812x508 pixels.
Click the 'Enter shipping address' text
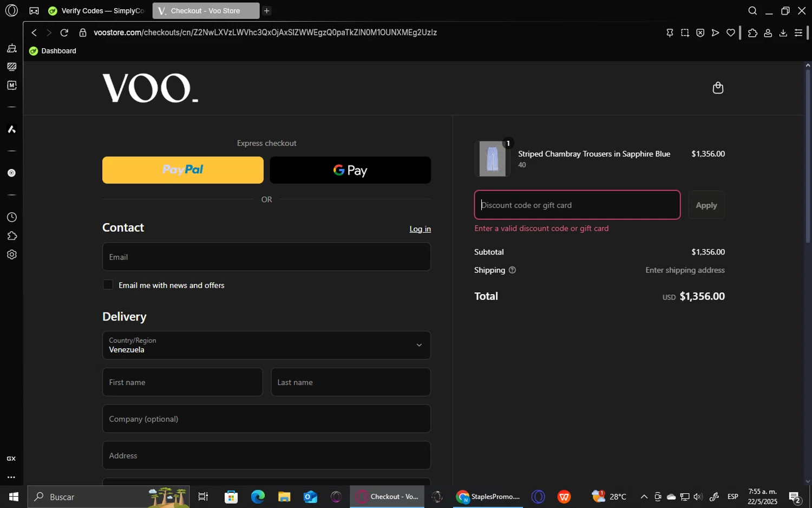pyautogui.click(x=685, y=270)
